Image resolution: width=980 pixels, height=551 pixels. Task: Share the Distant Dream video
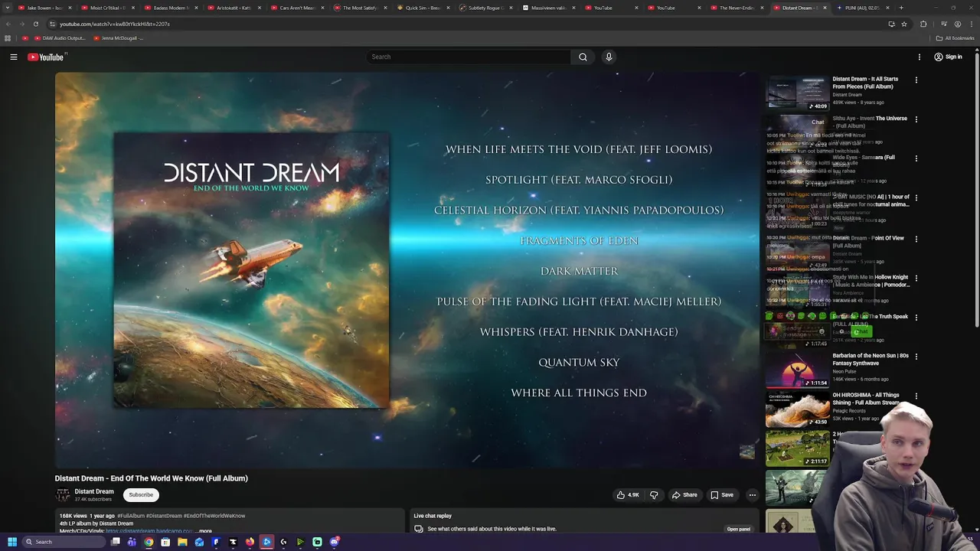coord(684,495)
